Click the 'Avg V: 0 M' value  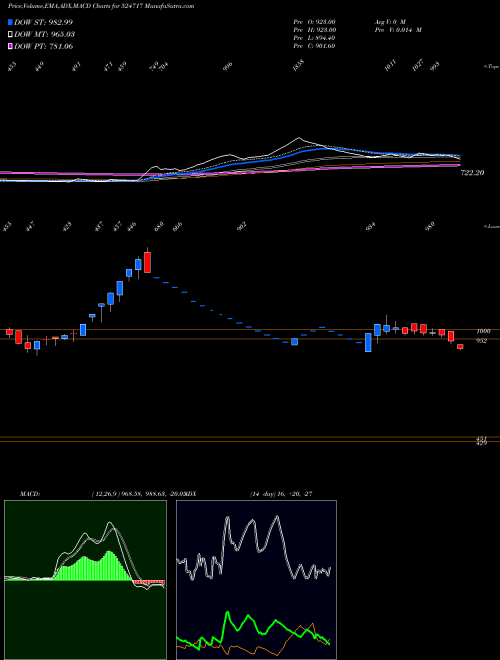[x=389, y=22]
